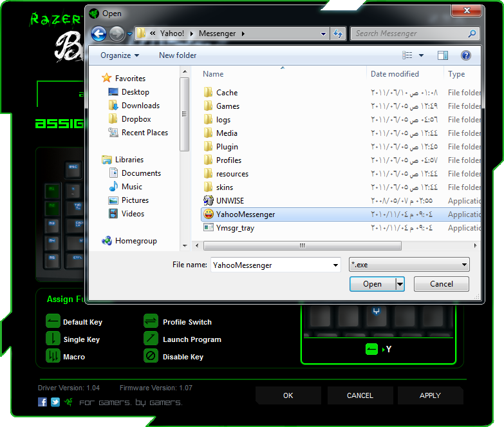Select Homegroup in navigation pane
Viewport: 504px width, 427px height.
point(129,240)
